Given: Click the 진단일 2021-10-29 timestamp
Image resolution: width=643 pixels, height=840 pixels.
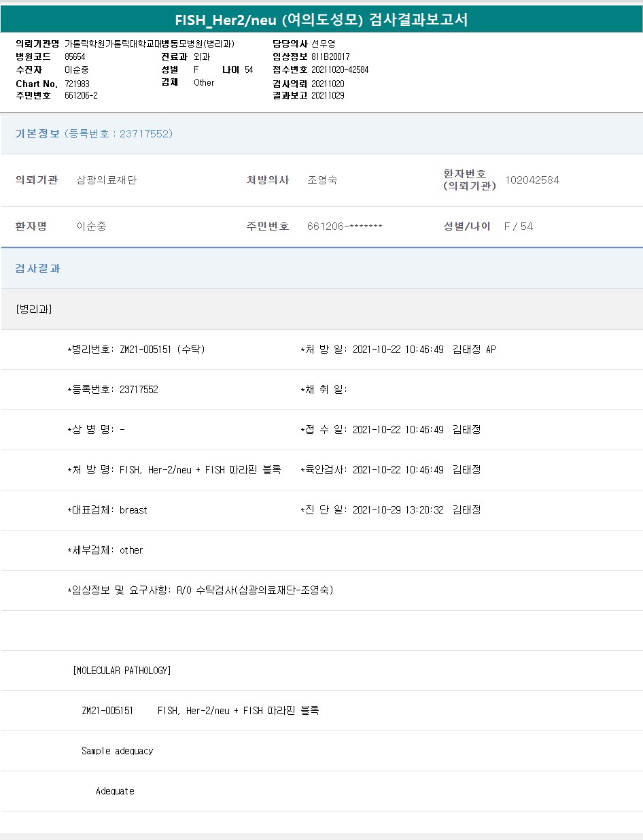Looking at the screenshot, I should (398, 510).
